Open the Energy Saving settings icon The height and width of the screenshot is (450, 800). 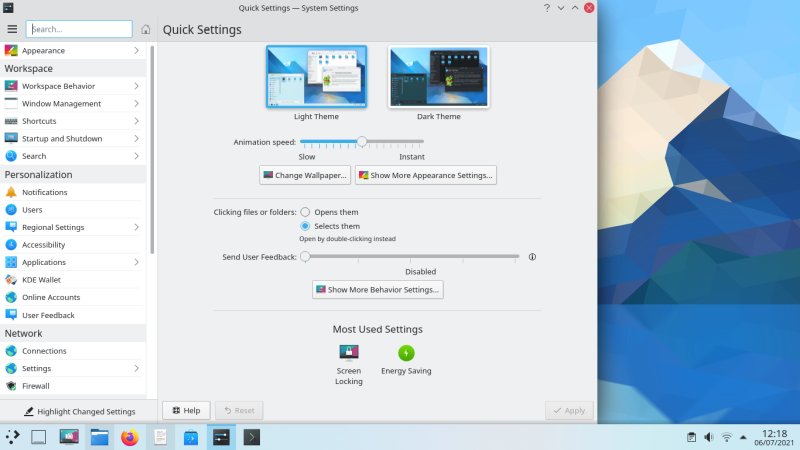[x=406, y=353]
